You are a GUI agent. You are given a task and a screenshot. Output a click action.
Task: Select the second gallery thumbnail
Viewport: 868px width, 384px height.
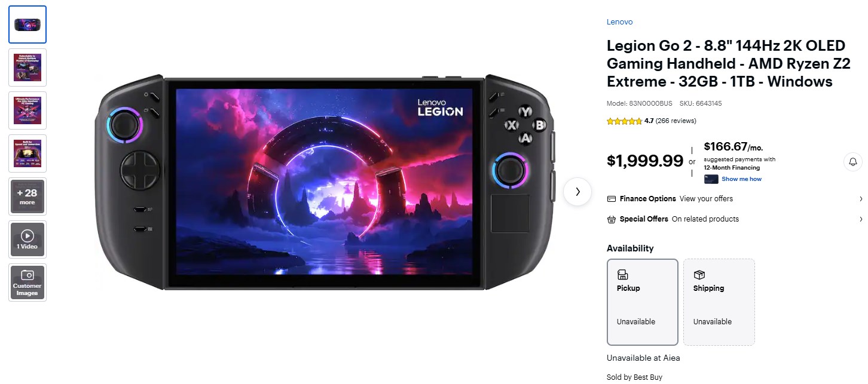tap(27, 67)
